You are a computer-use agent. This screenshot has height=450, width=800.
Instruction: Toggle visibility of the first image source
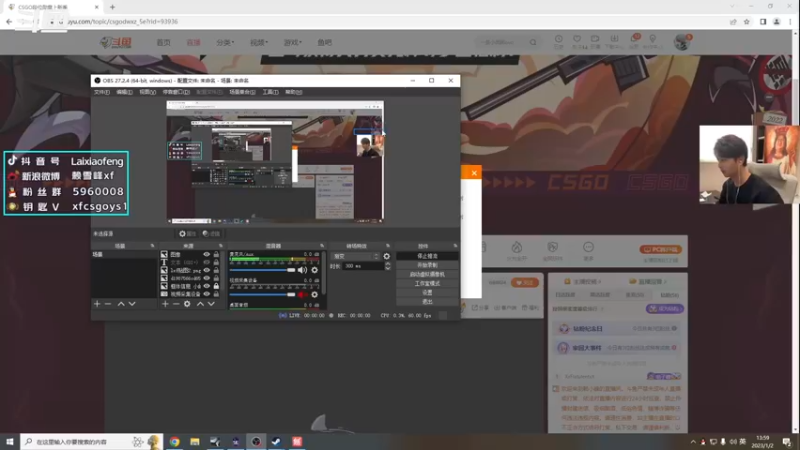pyautogui.click(x=207, y=254)
